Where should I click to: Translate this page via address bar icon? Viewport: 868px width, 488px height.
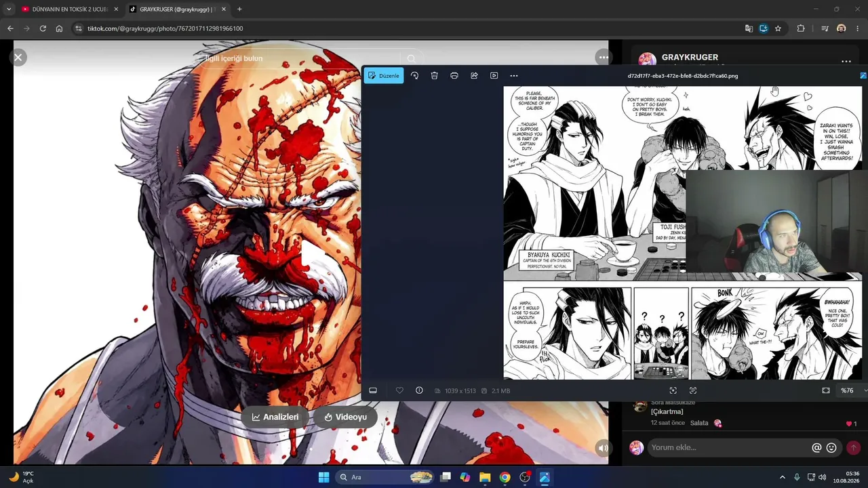[749, 28]
